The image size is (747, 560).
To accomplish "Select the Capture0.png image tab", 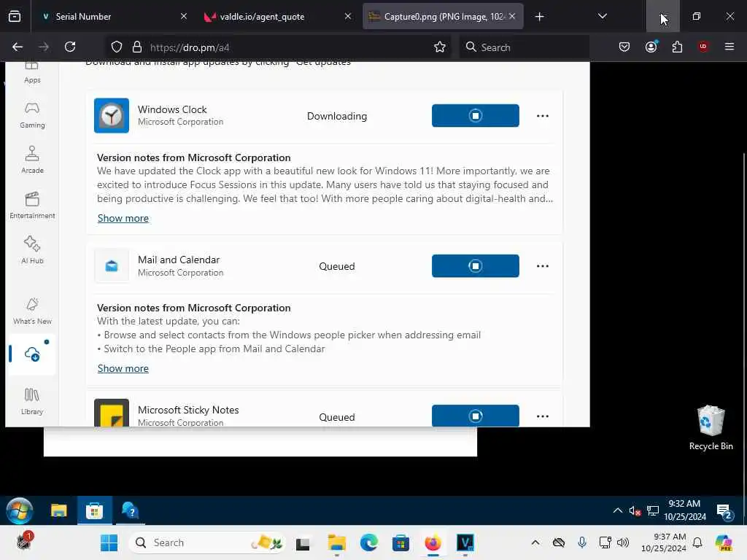I will pos(443,16).
